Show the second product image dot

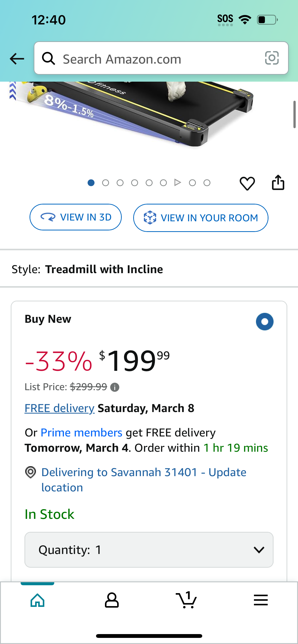105,183
